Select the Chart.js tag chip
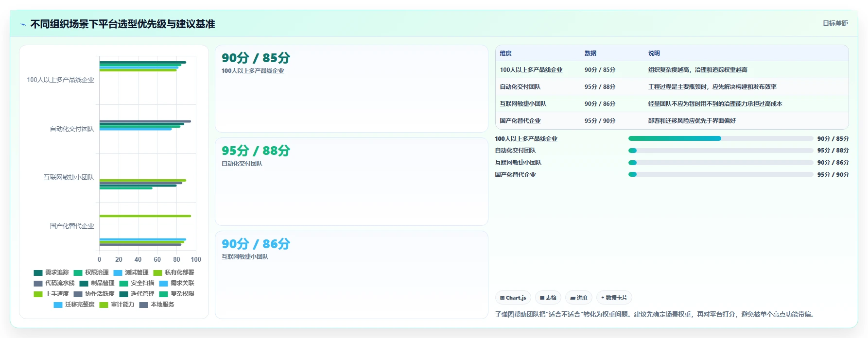Viewport: 868px width, 338px height. point(513,298)
